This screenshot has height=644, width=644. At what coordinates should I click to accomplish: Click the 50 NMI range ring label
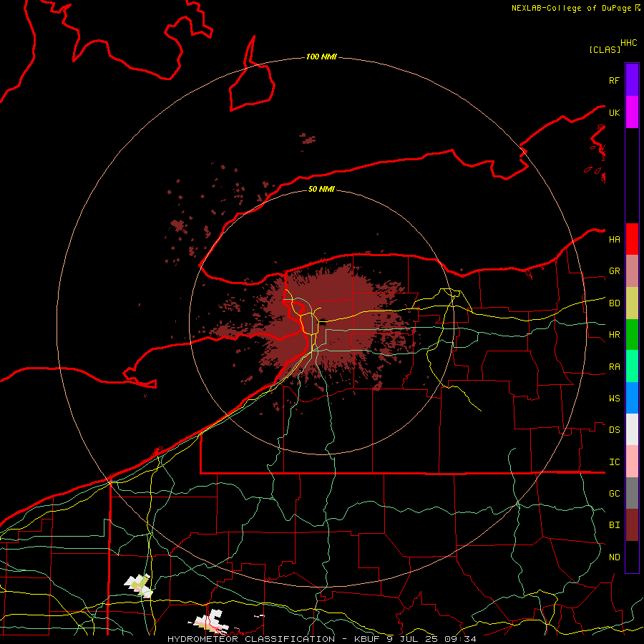coord(321,189)
